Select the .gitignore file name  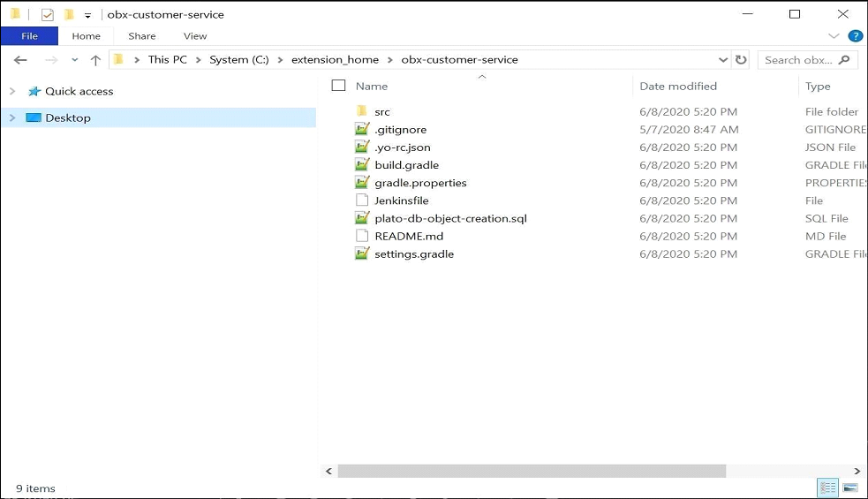click(400, 130)
